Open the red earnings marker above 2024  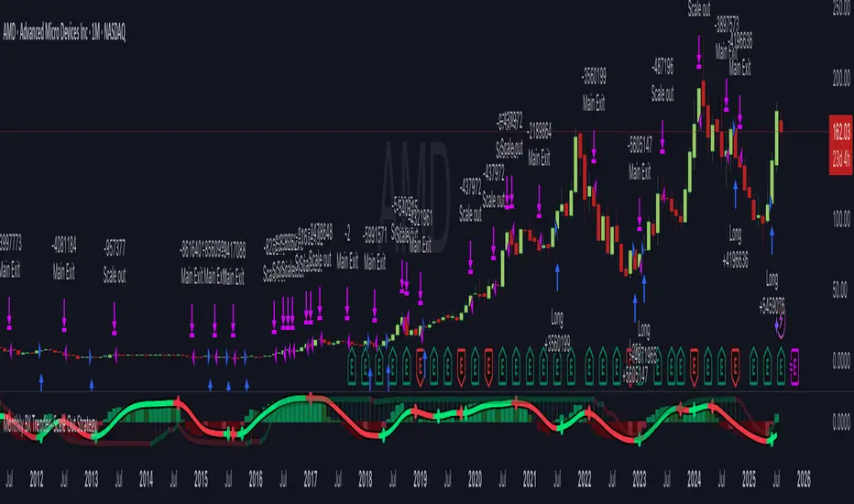tap(694, 367)
